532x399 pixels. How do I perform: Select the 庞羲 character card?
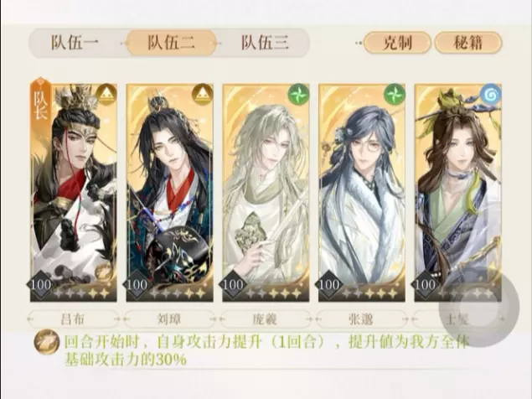point(266,193)
